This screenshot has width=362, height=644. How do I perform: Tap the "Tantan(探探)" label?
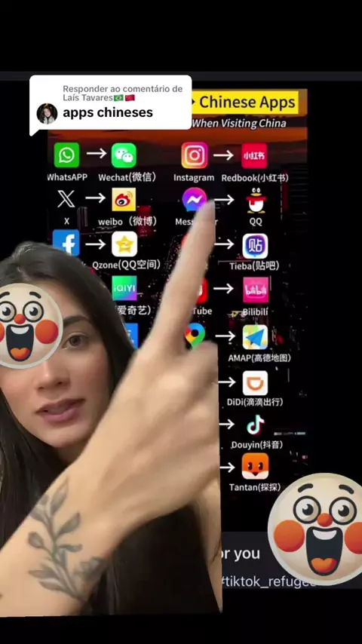click(255, 487)
